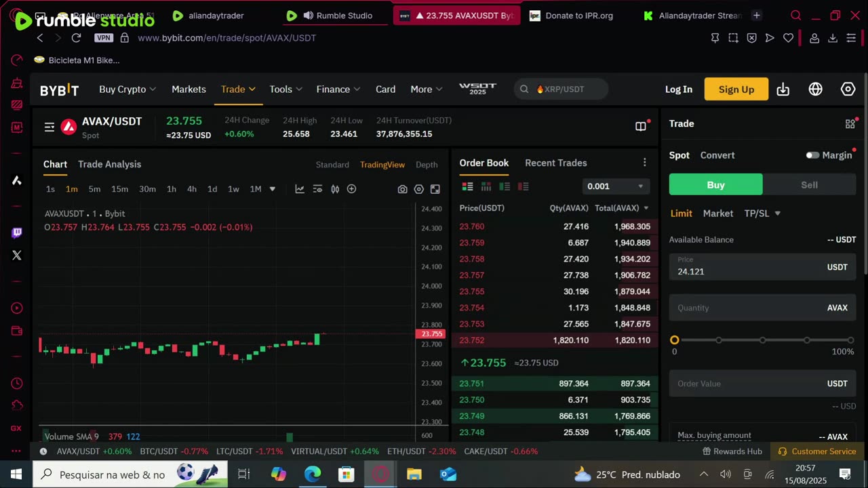
Task: Open the app download icon
Action: pos(783,89)
